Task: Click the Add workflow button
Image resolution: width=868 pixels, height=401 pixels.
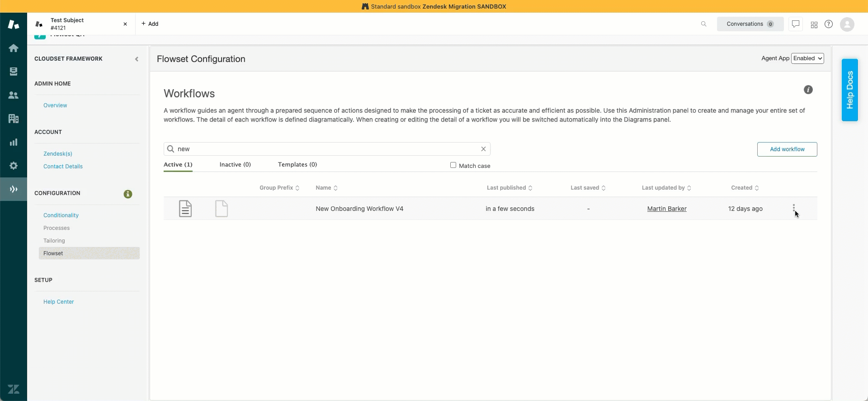Action: point(787,149)
